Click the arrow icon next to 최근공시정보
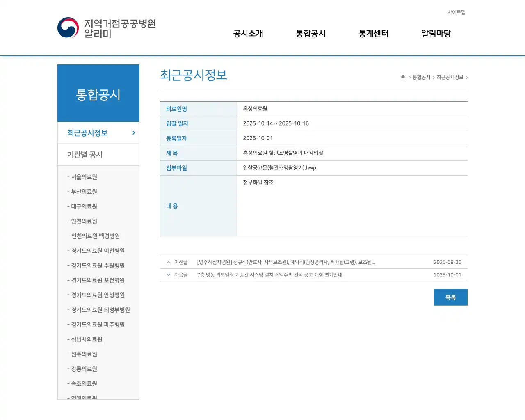This screenshot has width=525, height=420. [133, 133]
